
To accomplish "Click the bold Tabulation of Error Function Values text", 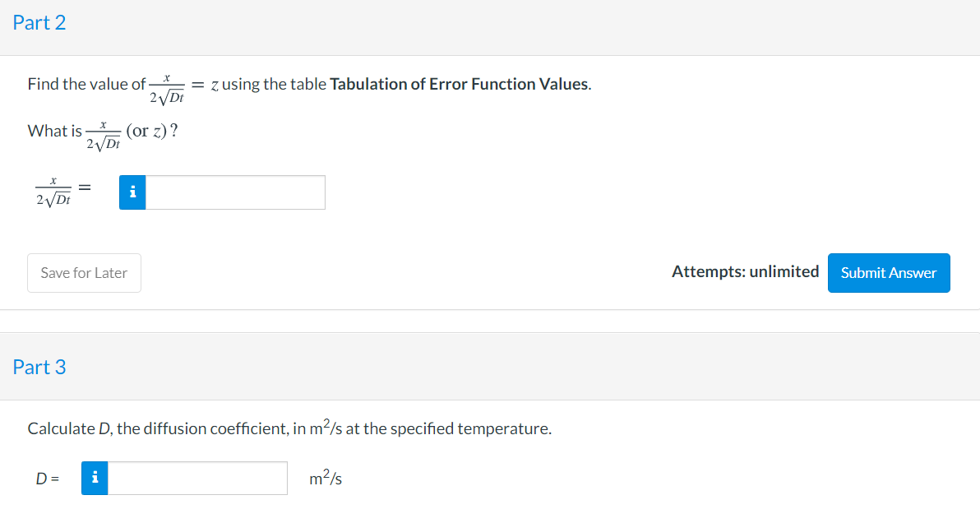I will (460, 84).
